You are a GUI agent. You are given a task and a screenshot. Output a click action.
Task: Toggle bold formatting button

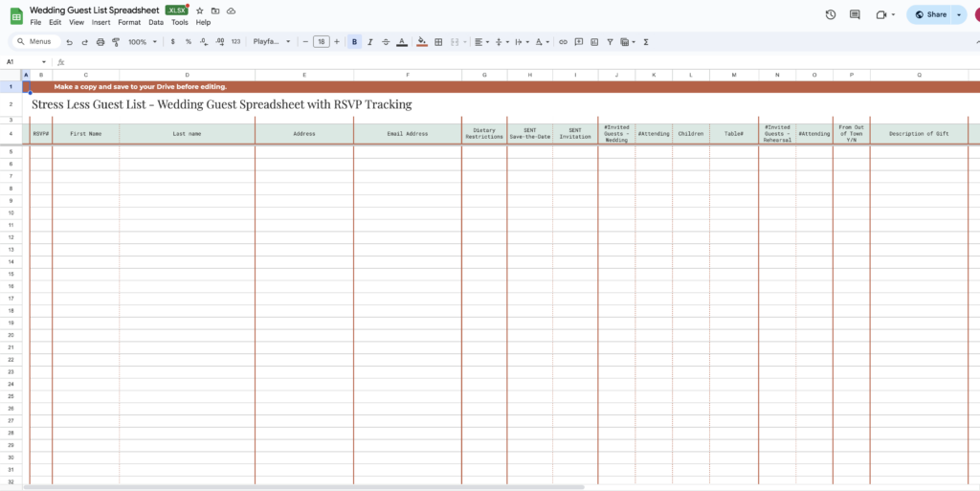coord(355,42)
